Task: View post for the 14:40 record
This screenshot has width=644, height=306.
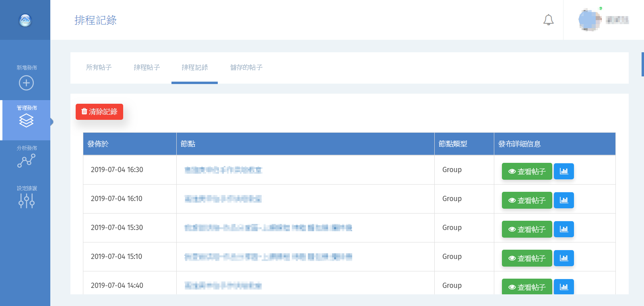Action: (x=526, y=287)
